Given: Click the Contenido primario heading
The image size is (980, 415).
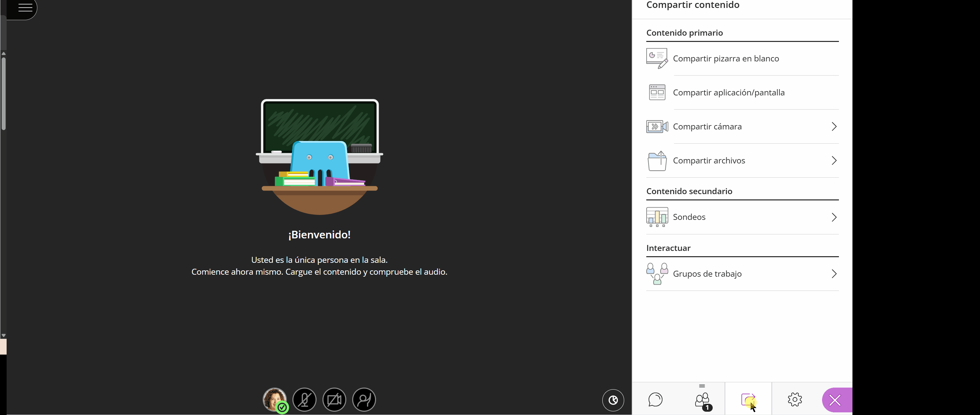Looking at the screenshot, I should pos(684,33).
